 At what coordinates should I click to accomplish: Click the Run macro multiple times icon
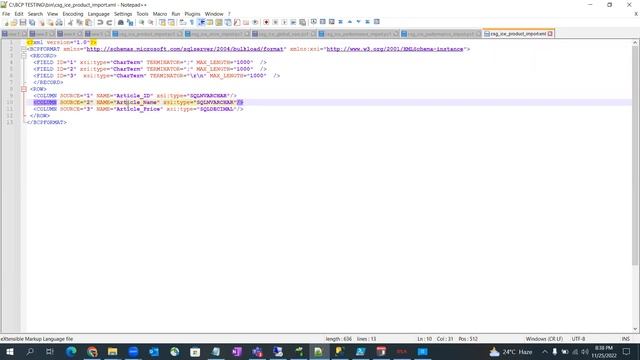click(x=293, y=22)
